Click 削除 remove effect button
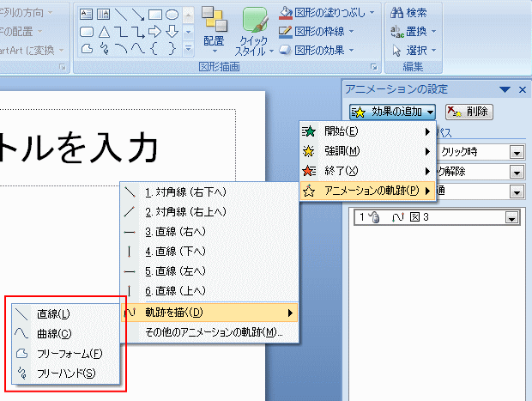Viewport: 532px width, 401px height. coord(469,112)
